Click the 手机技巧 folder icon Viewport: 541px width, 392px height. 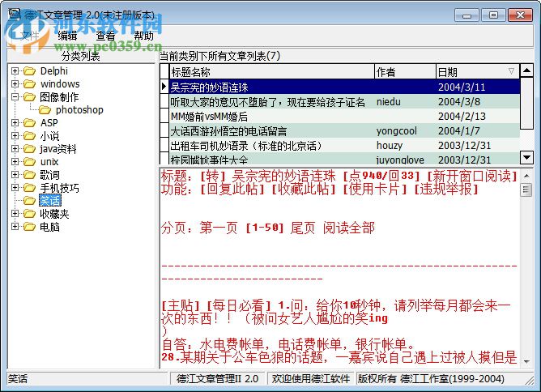tap(30, 188)
